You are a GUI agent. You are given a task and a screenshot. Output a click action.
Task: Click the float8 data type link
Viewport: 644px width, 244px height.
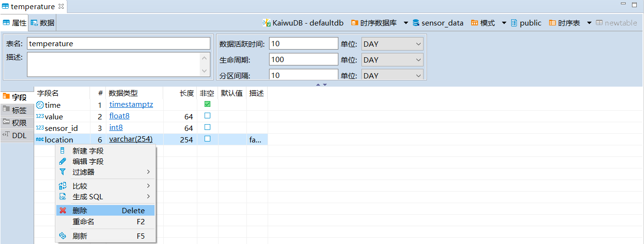coord(119,116)
